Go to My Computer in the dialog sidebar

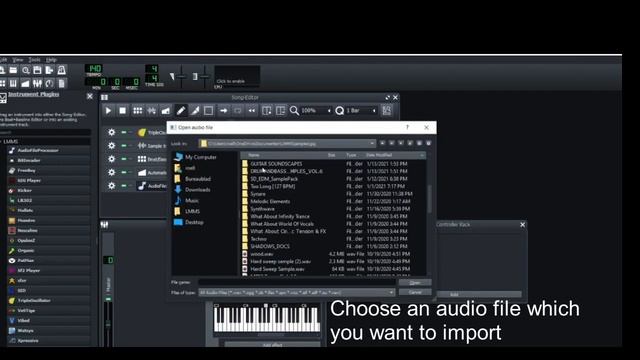(196, 157)
